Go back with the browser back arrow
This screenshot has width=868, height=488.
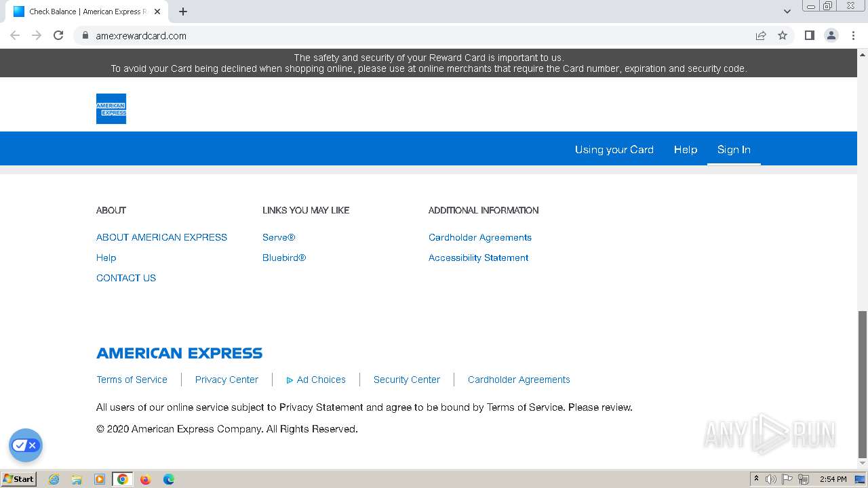[15, 35]
